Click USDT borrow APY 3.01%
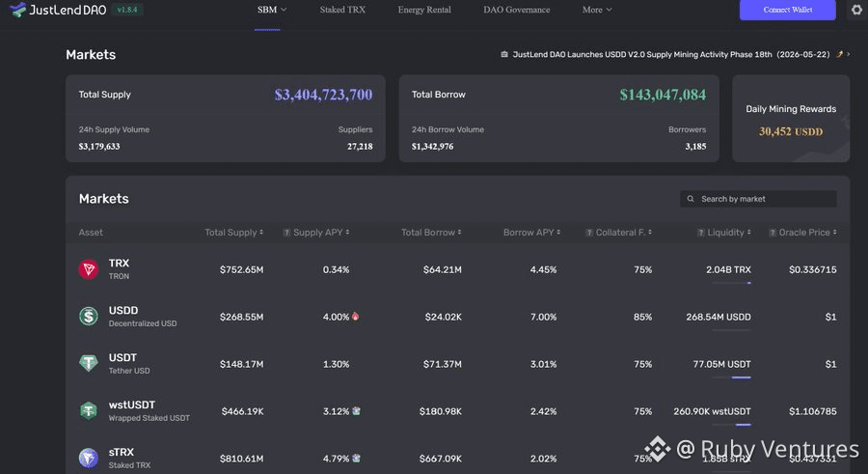Image resolution: width=868 pixels, height=474 pixels. (543, 364)
